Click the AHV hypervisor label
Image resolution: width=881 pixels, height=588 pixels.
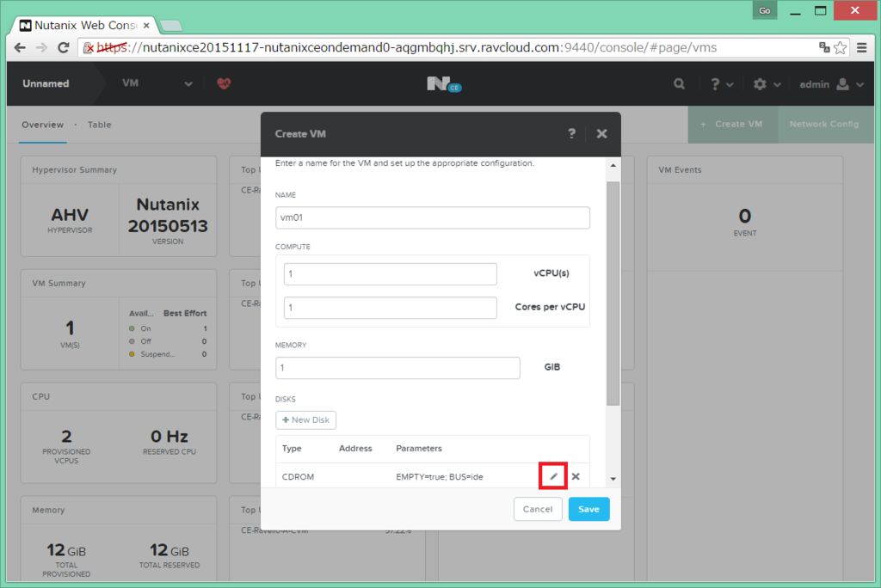tap(70, 215)
